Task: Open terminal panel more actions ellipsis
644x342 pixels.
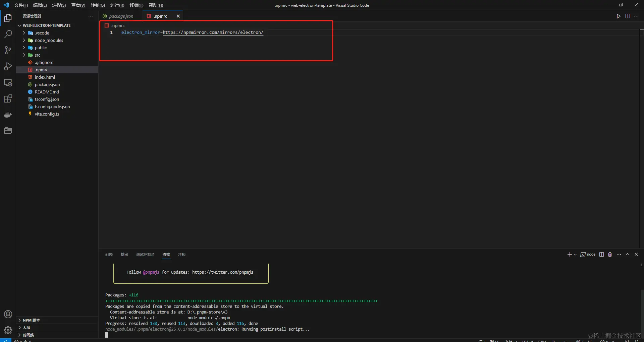Action: 619,255
